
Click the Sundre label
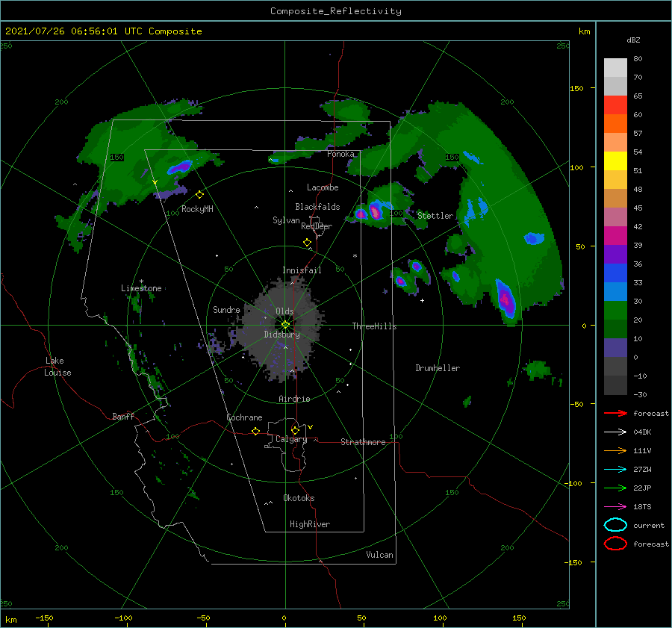click(x=226, y=309)
